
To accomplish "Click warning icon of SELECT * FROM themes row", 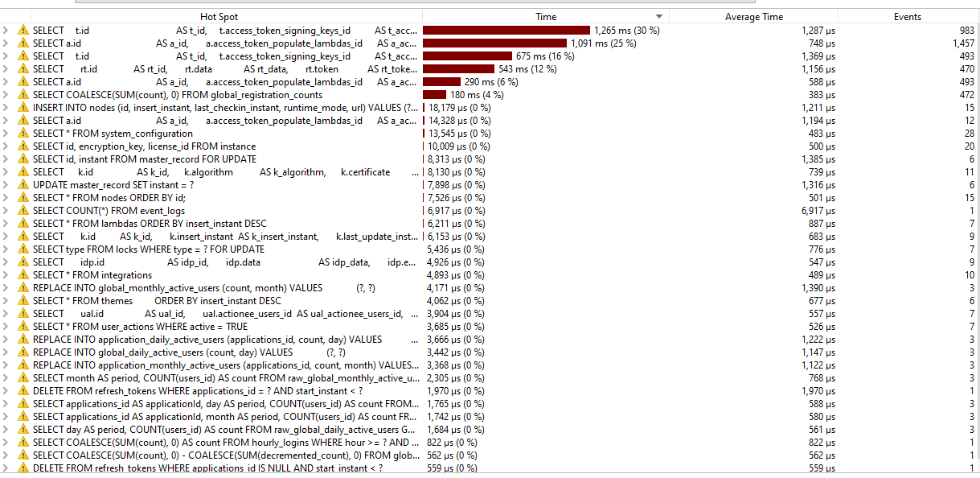I will pyautogui.click(x=23, y=301).
